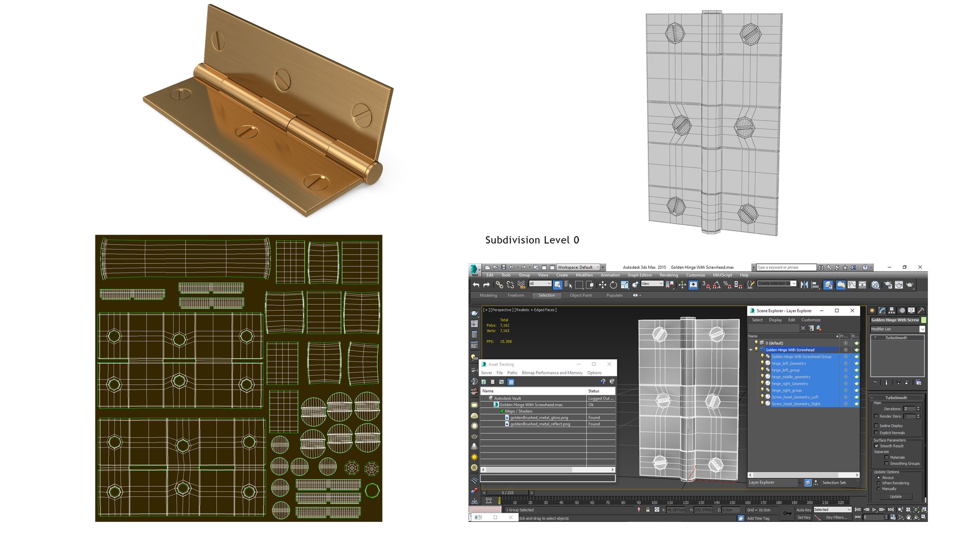Enable Explicit Normals checkbox
The image size is (980, 551).
(x=876, y=433)
